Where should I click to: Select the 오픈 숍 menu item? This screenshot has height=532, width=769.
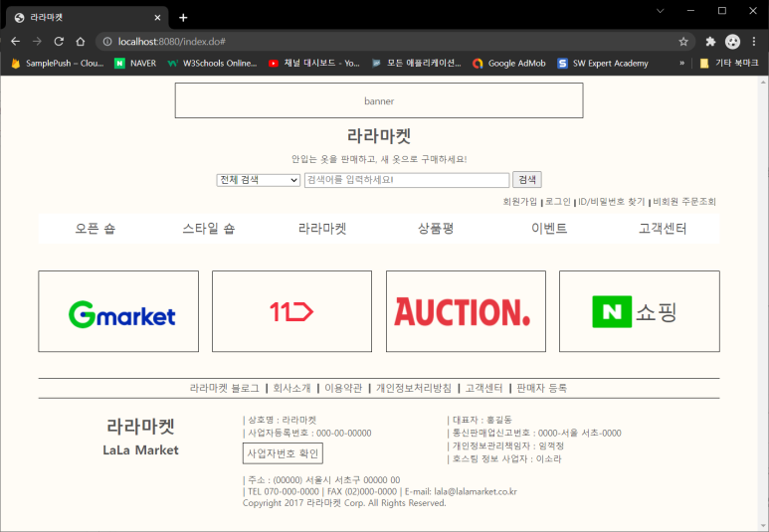pyautogui.click(x=96, y=229)
